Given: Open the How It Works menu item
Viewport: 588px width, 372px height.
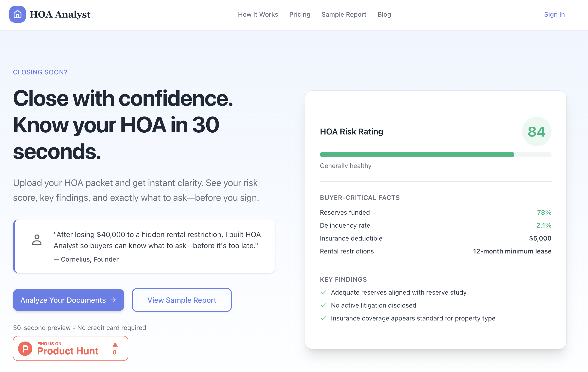Looking at the screenshot, I should click(x=258, y=14).
